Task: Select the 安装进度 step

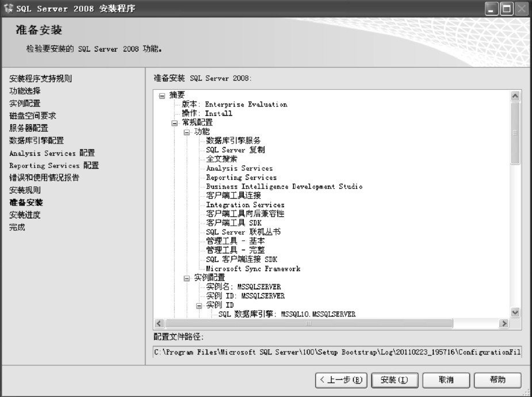Action: pos(25,215)
